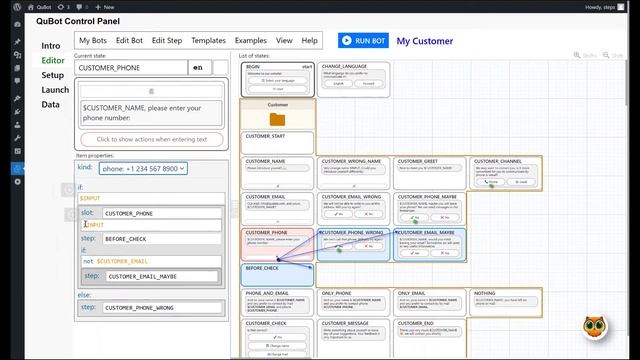Open the Media icon in WordPress sidebar
Viewport: 640px width, 360px height.
click(17, 55)
